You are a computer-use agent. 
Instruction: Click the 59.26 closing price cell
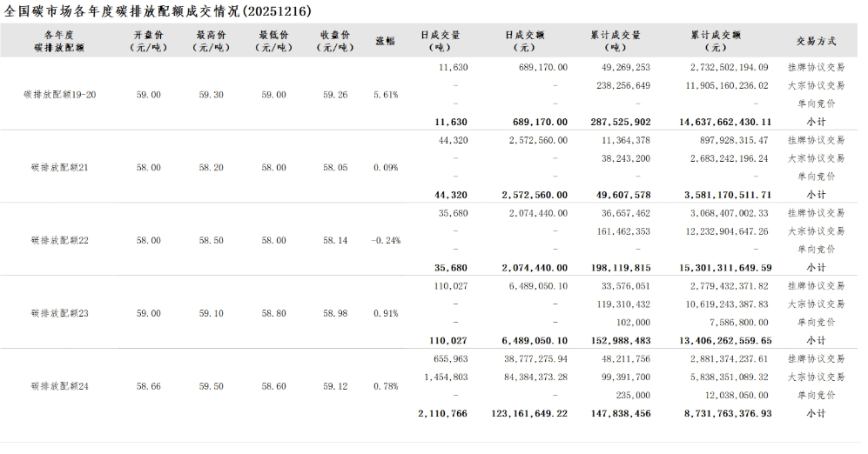coord(335,94)
